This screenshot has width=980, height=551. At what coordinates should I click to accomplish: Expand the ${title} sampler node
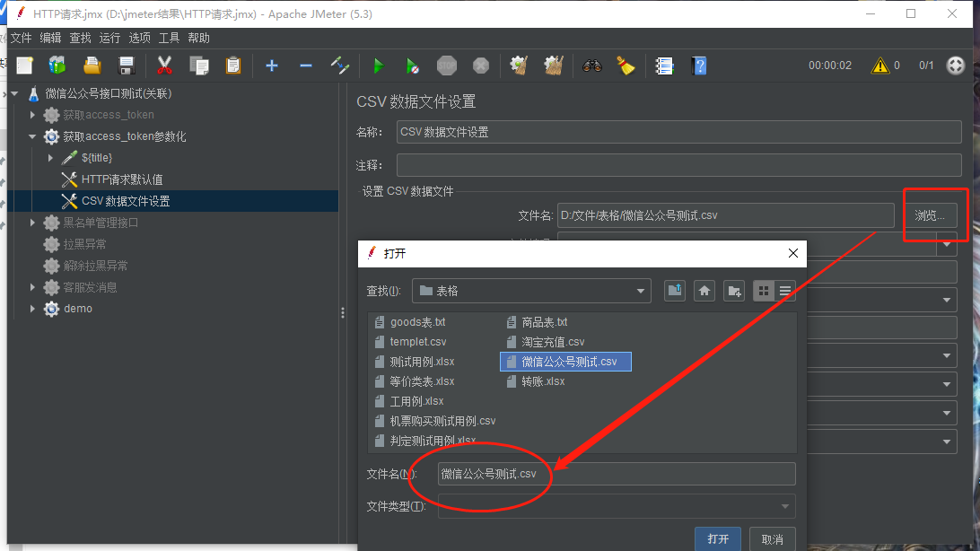click(x=50, y=158)
